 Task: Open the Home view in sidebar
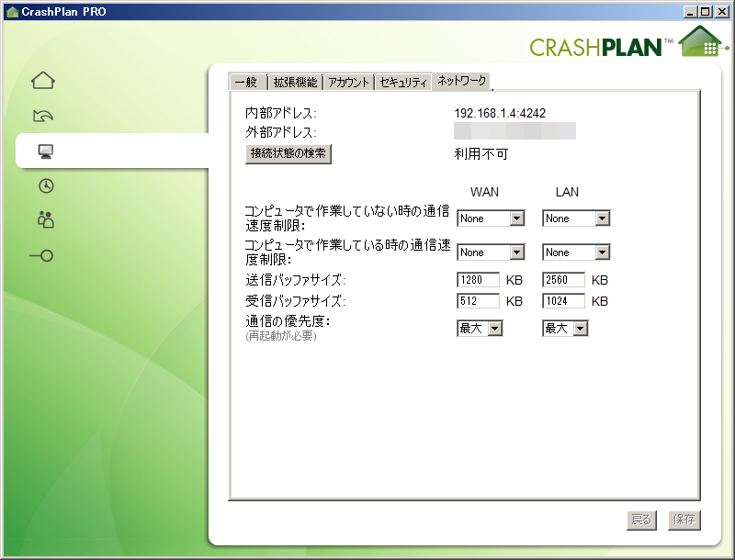[x=43, y=81]
